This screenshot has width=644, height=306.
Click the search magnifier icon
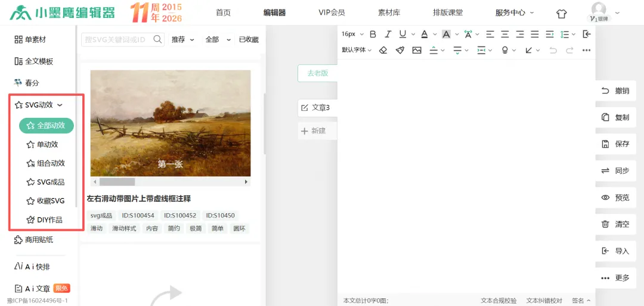(x=157, y=39)
